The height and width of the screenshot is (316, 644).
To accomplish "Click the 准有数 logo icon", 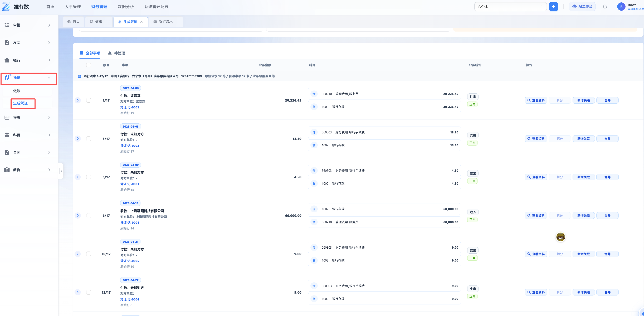I will pos(6,7).
